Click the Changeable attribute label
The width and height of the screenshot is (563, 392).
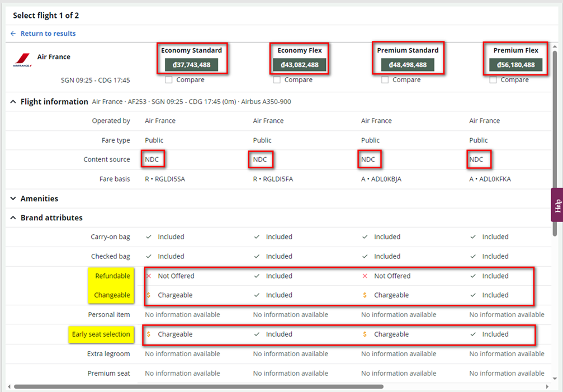coord(112,295)
